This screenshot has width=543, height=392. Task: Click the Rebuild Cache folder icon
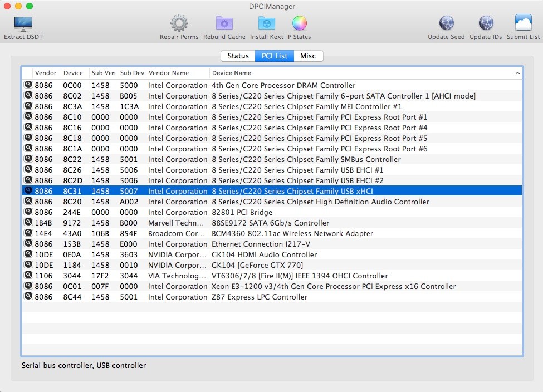(224, 24)
